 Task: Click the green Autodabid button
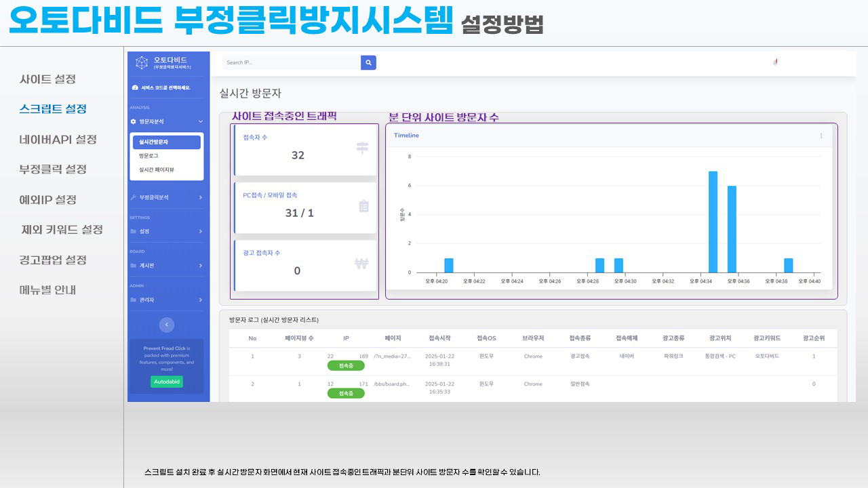(x=166, y=382)
